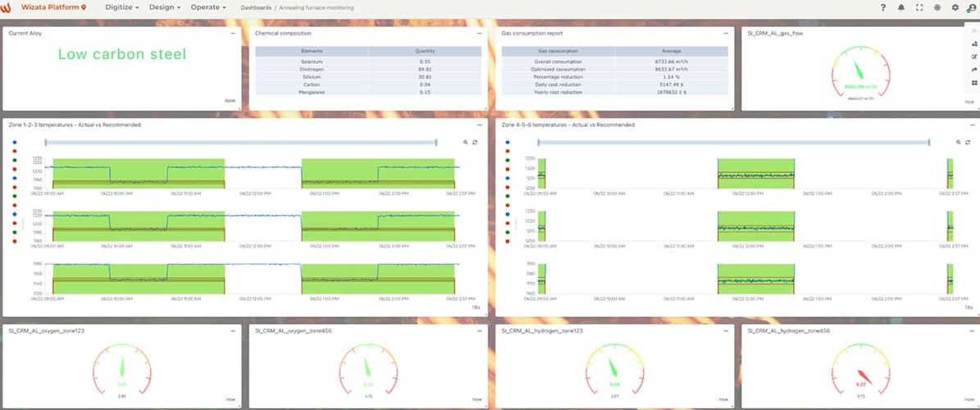
Task: Click the Gas consumption column header
Action: (558, 51)
